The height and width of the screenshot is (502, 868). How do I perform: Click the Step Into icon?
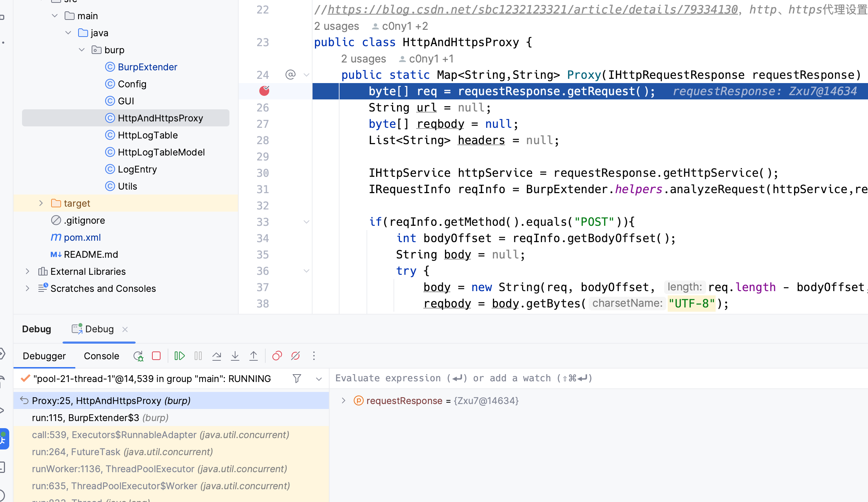pyautogui.click(x=235, y=356)
